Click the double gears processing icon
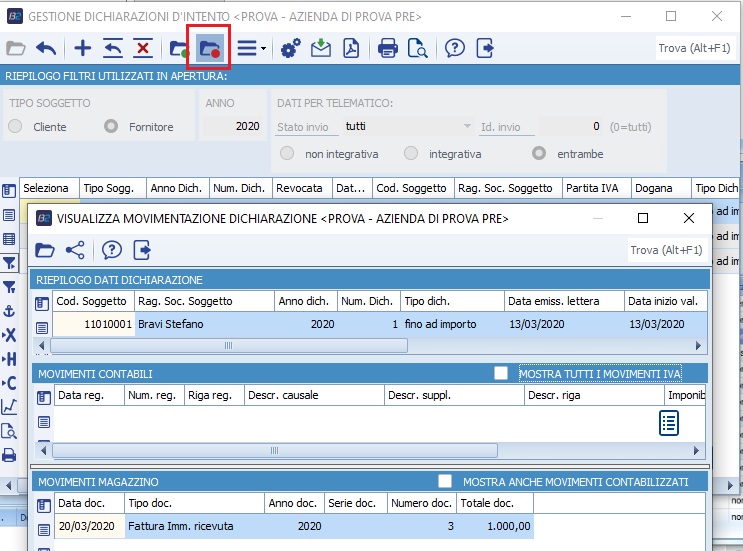 coord(291,48)
